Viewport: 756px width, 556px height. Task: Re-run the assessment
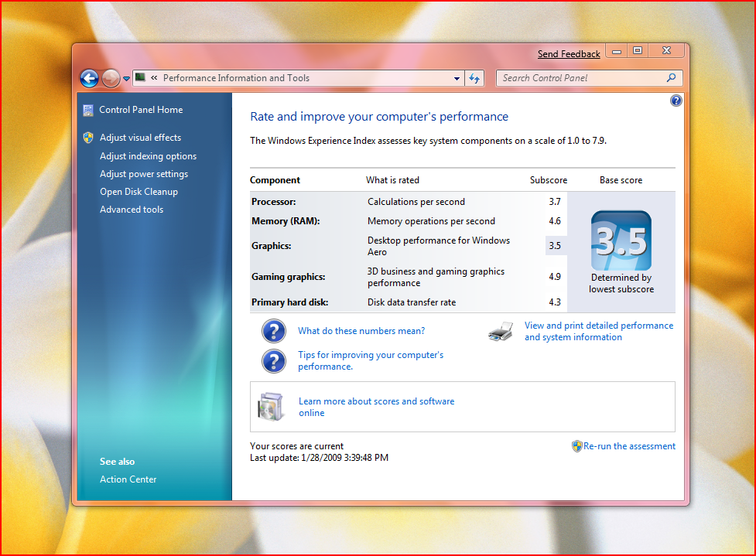[629, 446]
